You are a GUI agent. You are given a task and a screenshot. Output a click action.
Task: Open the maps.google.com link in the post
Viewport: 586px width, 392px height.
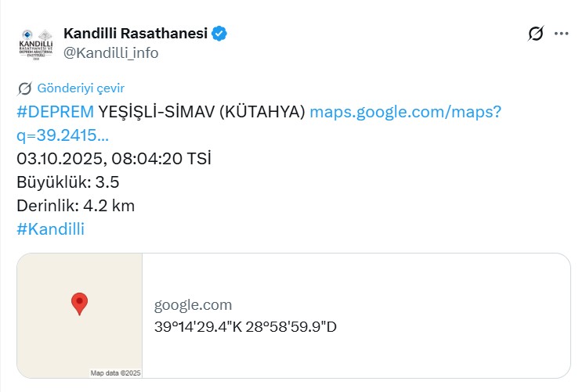coord(405,111)
